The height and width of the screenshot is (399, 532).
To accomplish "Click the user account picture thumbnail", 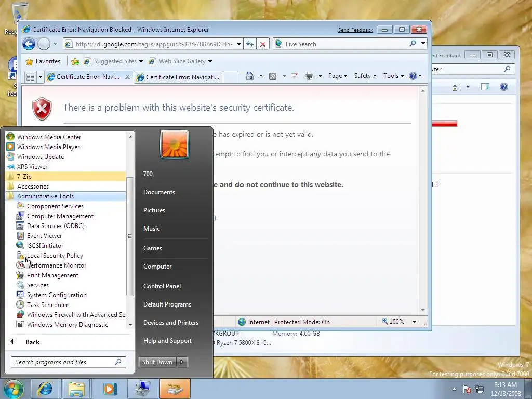I will [x=175, y=144].
